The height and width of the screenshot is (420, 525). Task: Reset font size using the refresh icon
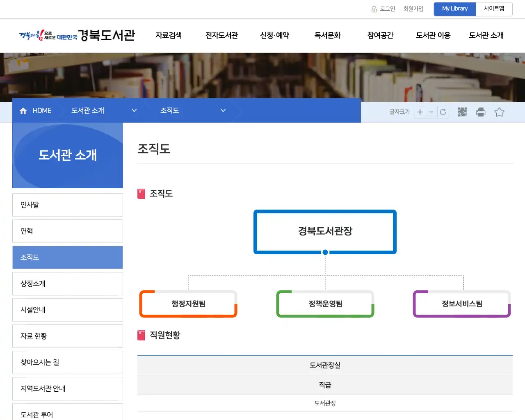click(x=443, y=112)
